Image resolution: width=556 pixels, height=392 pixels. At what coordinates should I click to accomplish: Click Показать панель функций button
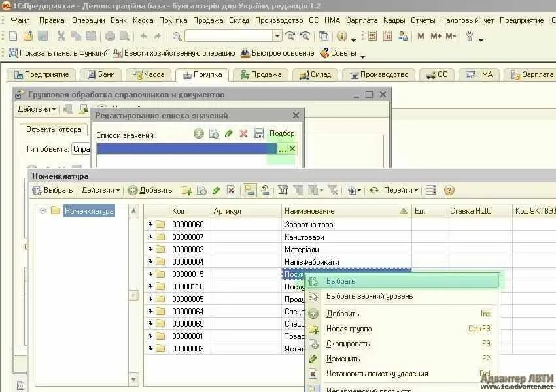click(x=58, y=53)
